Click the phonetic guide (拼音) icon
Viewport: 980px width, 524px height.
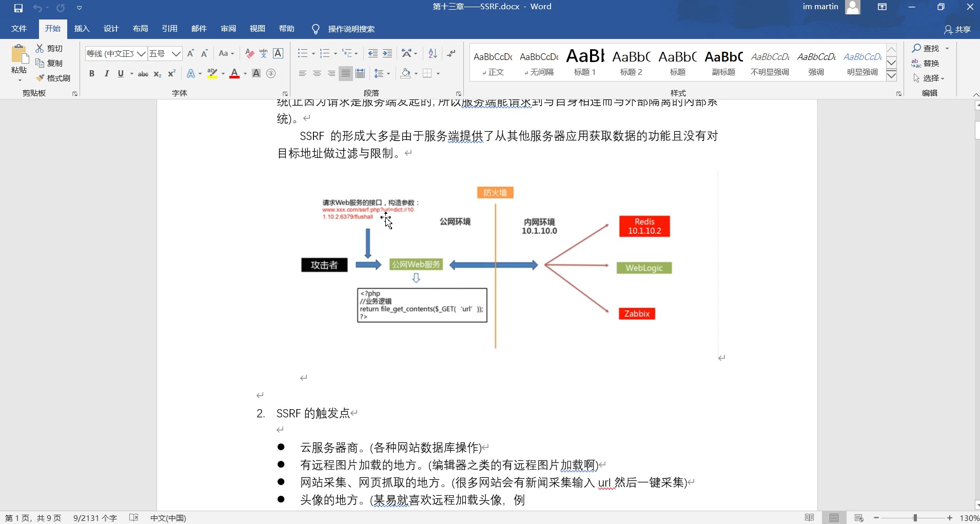[264, 53]
